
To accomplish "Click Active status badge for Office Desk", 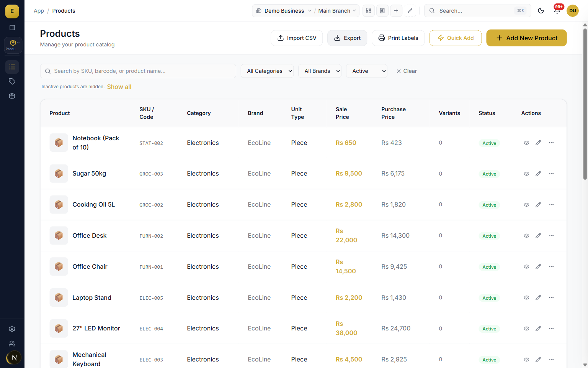I will [489, 236].
